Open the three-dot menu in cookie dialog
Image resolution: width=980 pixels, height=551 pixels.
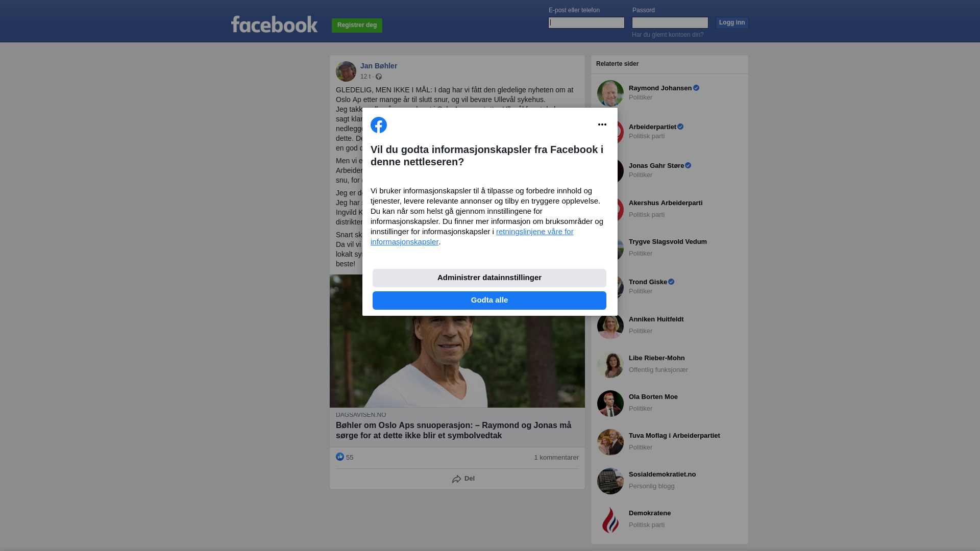(602, 124)
